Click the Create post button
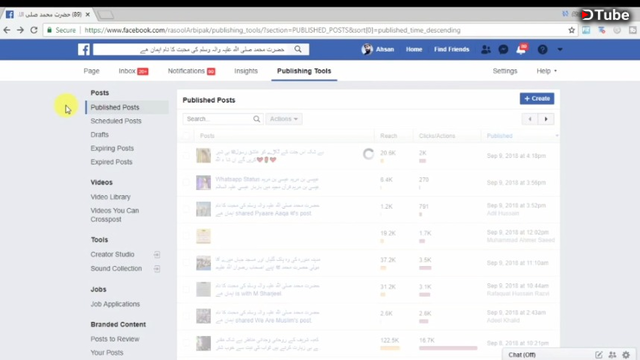 [x=537, y=99]
